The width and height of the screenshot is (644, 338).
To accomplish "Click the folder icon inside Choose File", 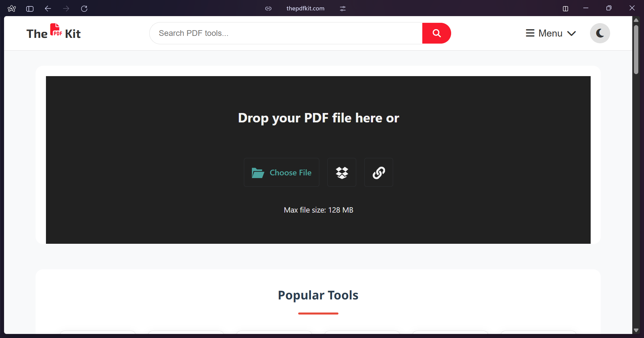I will 258,172.
